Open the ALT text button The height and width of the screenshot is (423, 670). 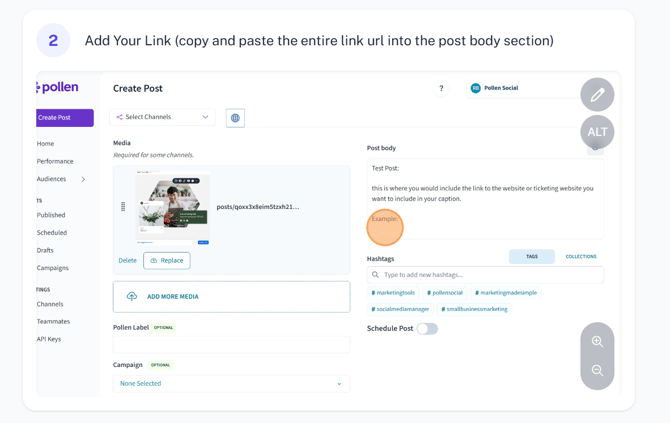click(x=597, y=132)
